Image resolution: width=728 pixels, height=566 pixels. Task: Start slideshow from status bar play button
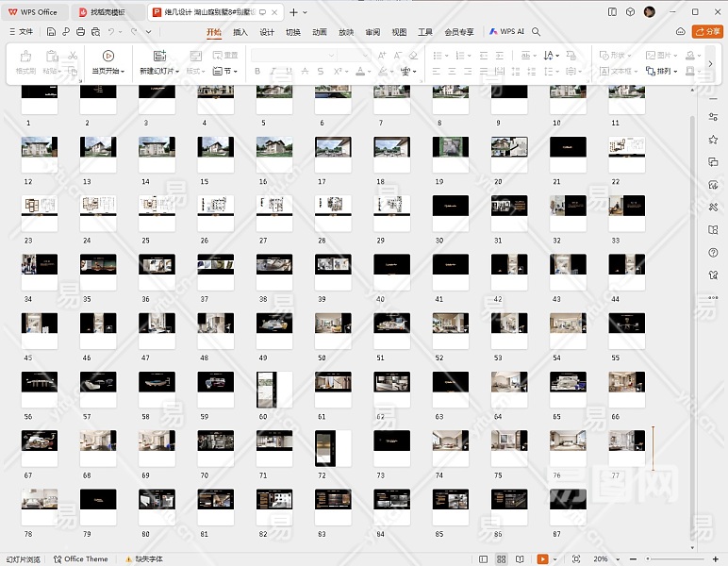click(542, 558)
